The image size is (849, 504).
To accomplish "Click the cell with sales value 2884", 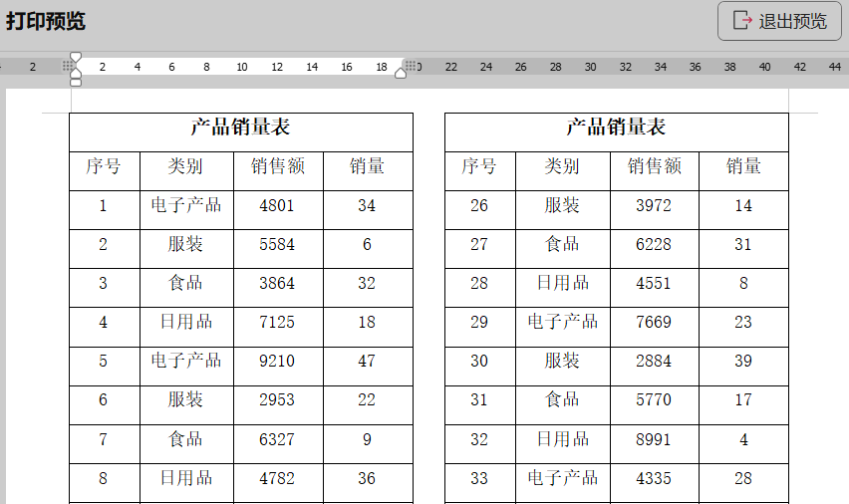I will click(654, 361).
